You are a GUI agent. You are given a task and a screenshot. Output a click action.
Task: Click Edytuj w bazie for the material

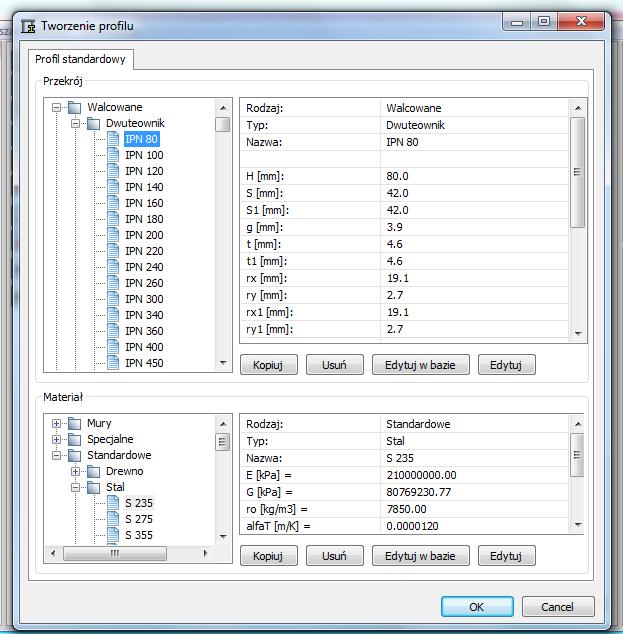(x=420, y=556)
